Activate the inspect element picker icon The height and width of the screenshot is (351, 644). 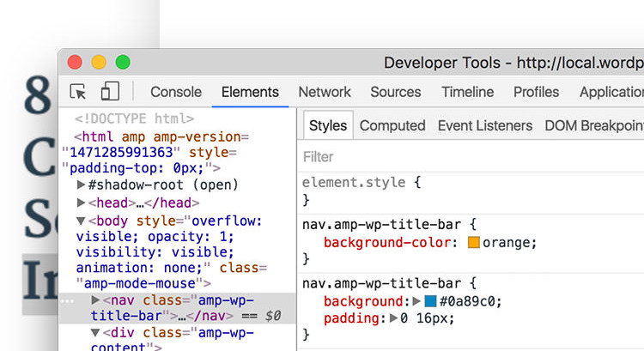[x=78, y=92]
